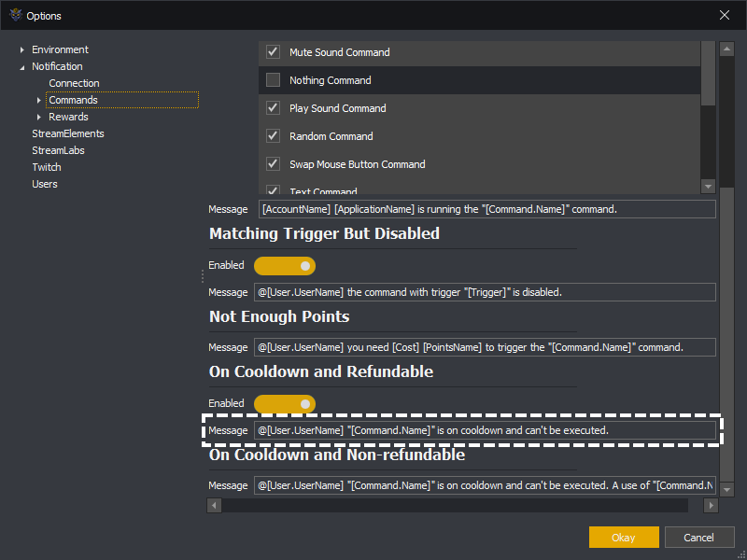
Task: Expand the Rewards tree node
Action: 39,117
